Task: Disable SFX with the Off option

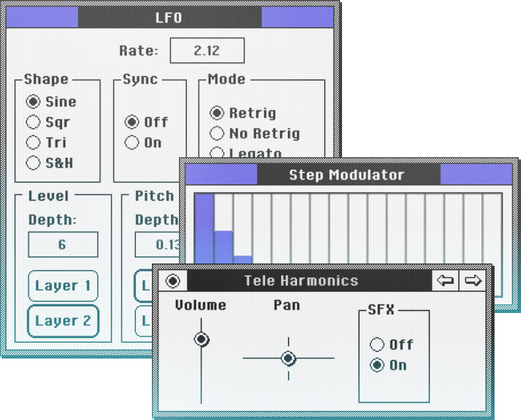Action: 377,345
